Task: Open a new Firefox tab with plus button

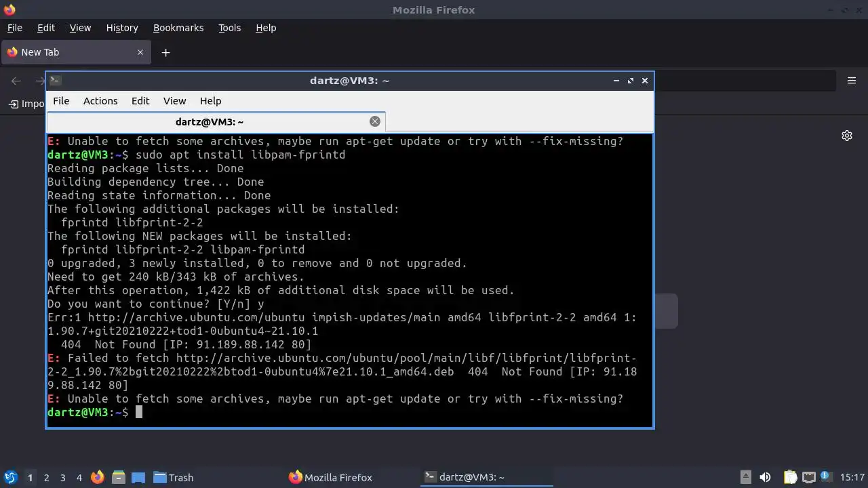Action: click(165, 52)
